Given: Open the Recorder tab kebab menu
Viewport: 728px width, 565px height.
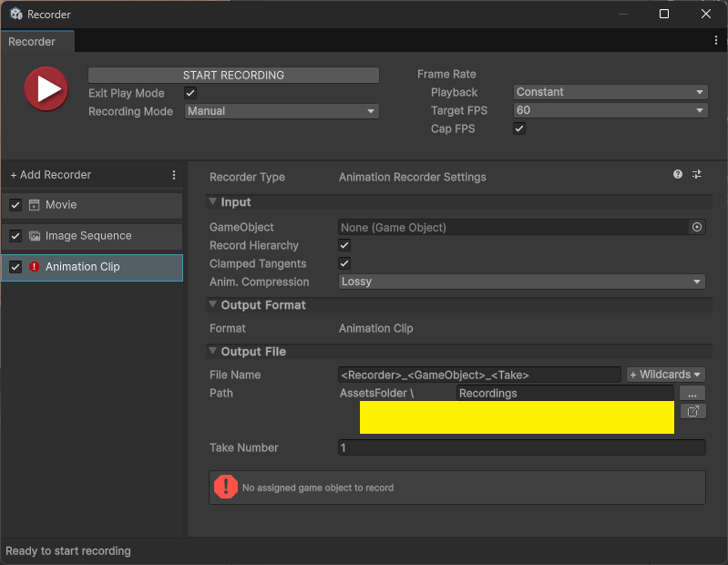Looking at the screenshot, I should (716, 41).
